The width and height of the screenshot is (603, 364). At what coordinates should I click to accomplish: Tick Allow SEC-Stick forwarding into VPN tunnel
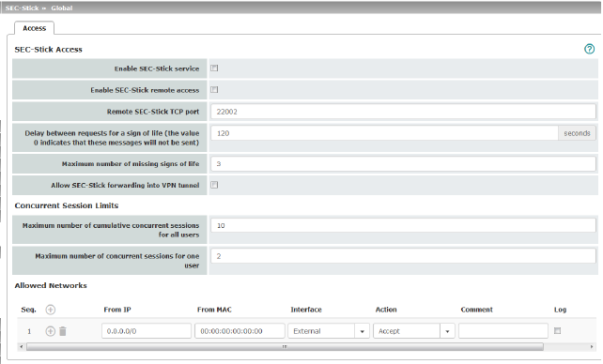(x=214, y=185)
